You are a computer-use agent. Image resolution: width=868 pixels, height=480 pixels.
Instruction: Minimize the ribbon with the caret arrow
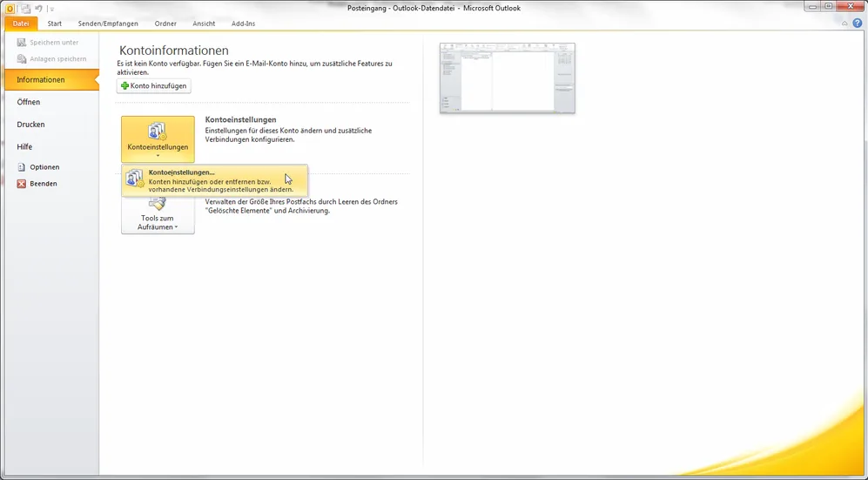coord(844,24)
